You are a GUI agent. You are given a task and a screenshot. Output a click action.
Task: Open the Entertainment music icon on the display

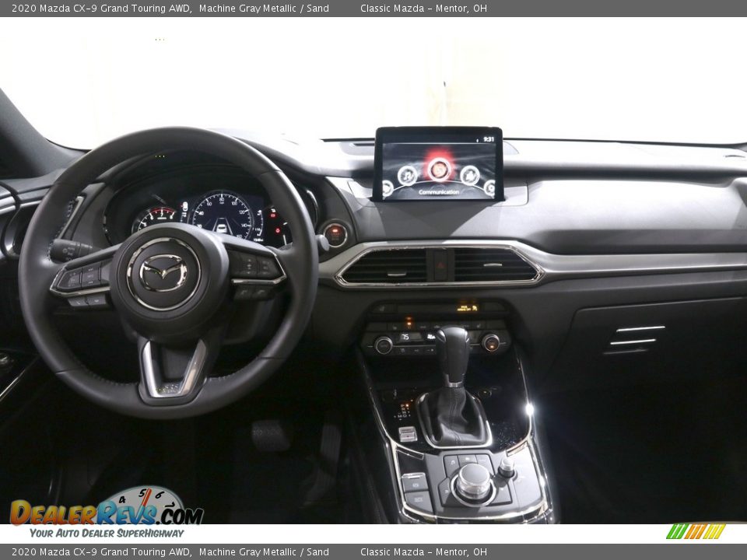pyautogui.click(x=409, y=174)
